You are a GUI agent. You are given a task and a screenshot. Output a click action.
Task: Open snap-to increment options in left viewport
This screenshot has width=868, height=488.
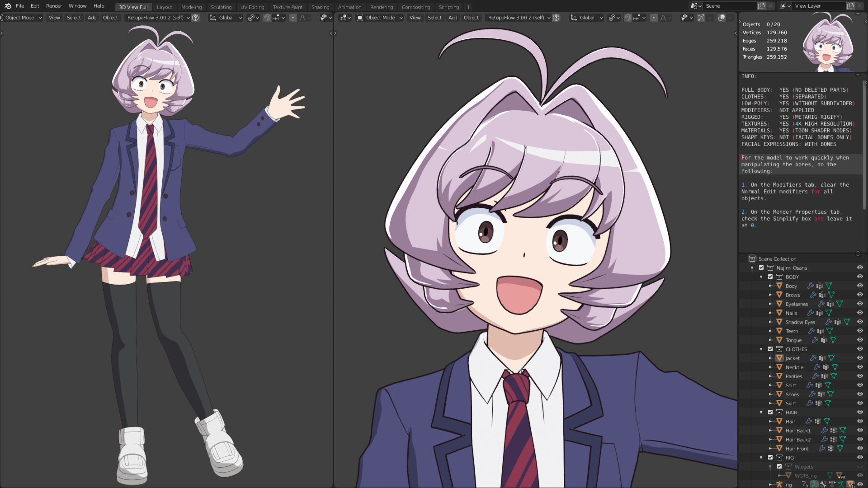point(278,18)
